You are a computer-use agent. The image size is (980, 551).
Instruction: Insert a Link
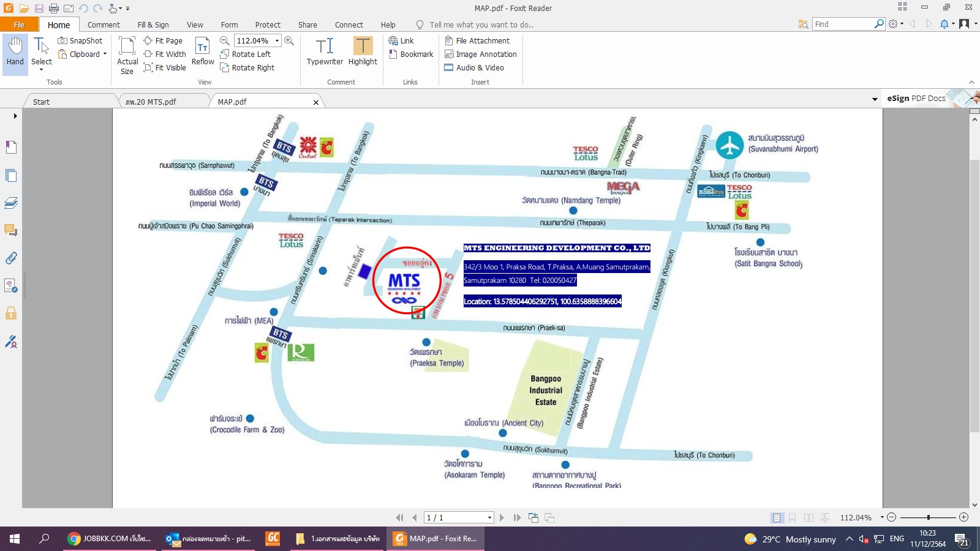point(401,40)
